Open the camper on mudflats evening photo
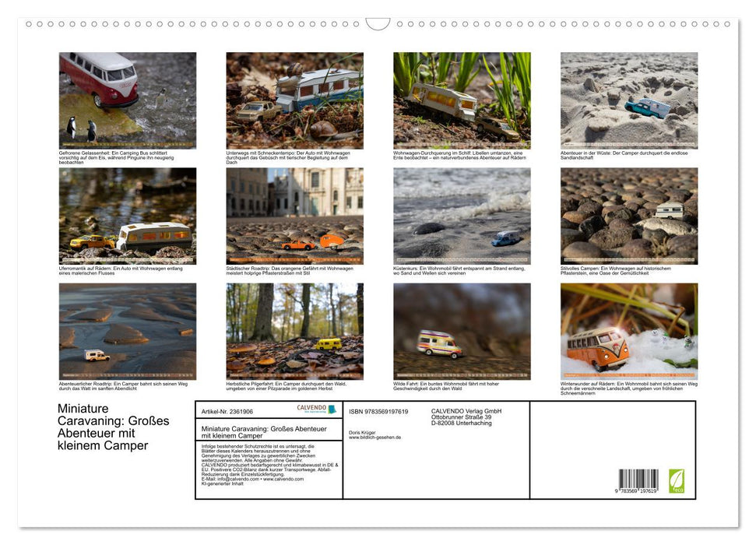The height and width of the screenshot is (545, 756). tap(128, 332)
